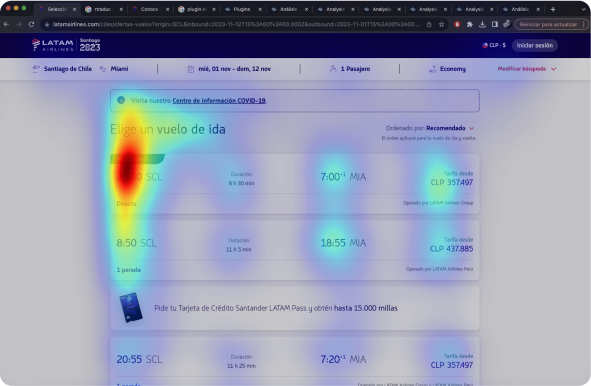Open Chrome menu next to Reiniciar para actualizar

(583, 25)
